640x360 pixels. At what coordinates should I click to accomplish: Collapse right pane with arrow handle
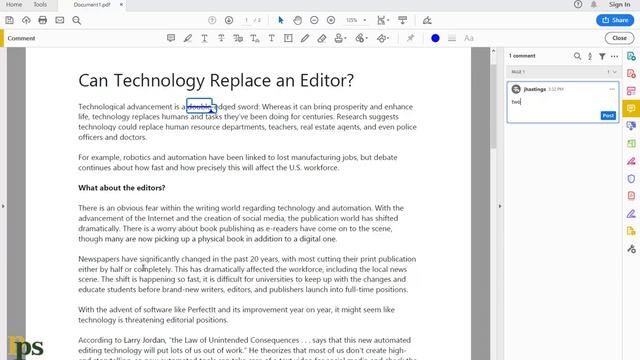[500, 206]
